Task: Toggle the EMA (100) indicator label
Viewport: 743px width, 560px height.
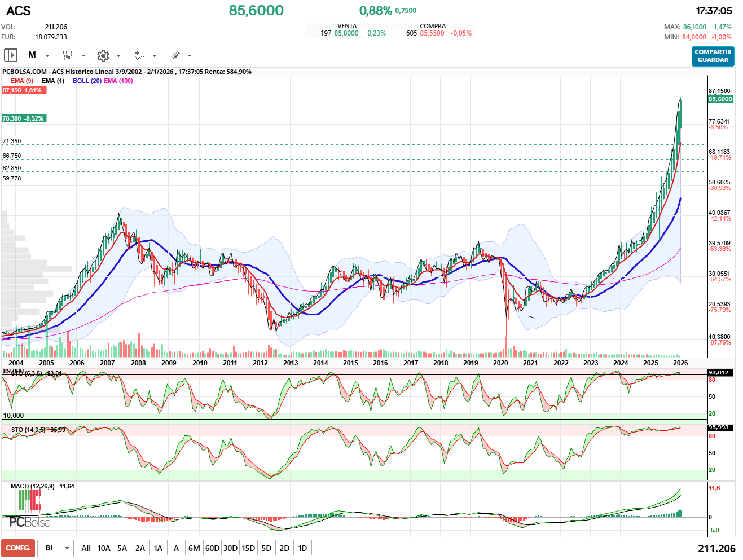Action: [x=118, y=81]
